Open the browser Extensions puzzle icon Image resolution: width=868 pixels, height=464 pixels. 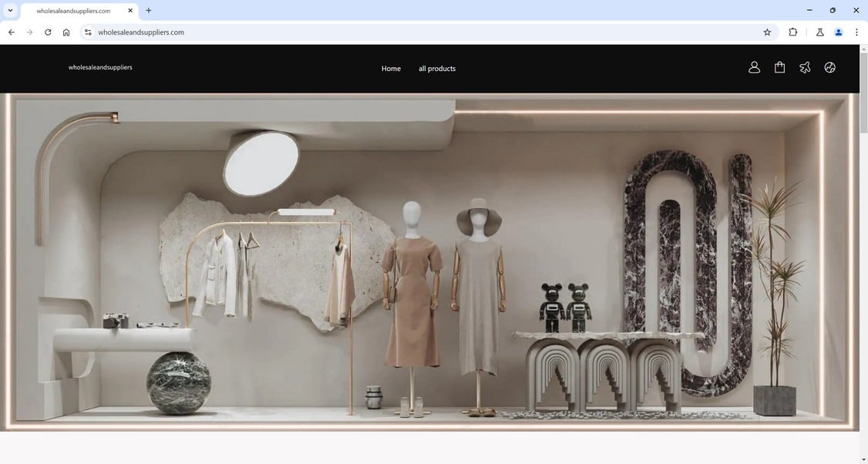[792, 32]
